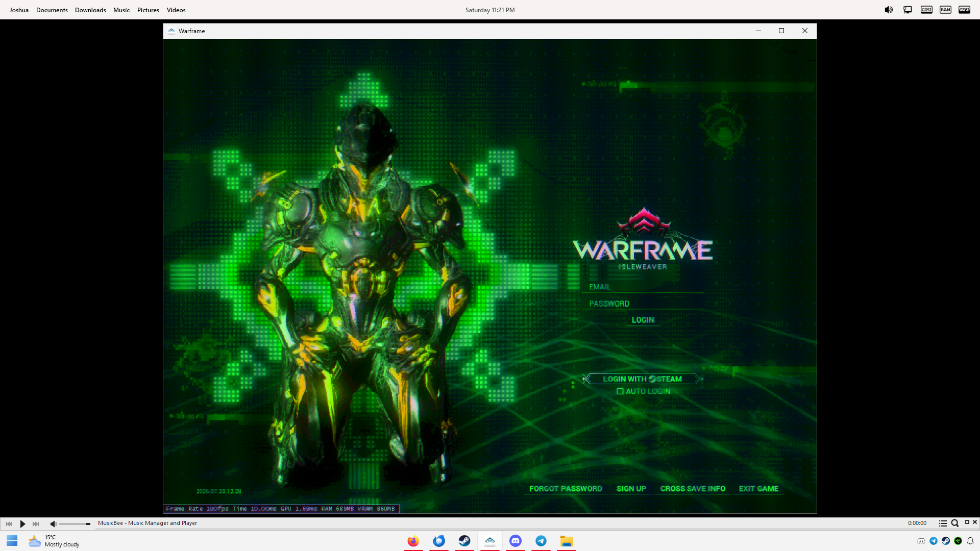
Task: Maximize the Warframe window
Action: coord(781,31)
